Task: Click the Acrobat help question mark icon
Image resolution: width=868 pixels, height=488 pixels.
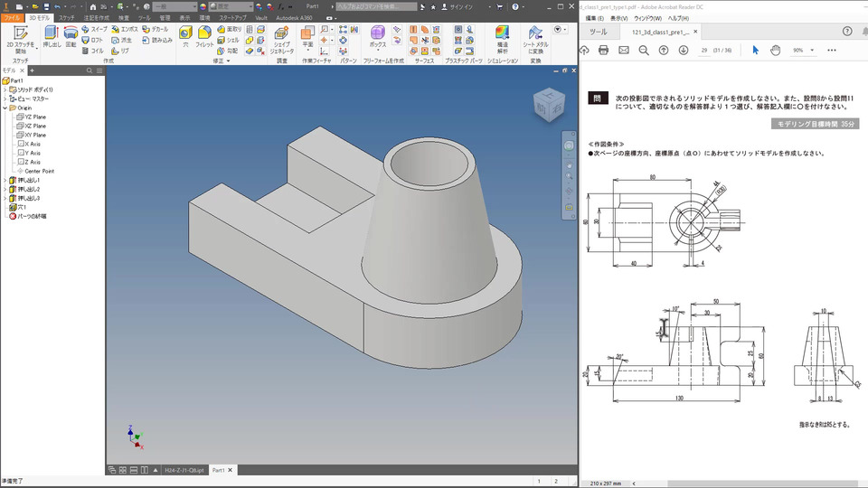Action: tap(847, 32)
